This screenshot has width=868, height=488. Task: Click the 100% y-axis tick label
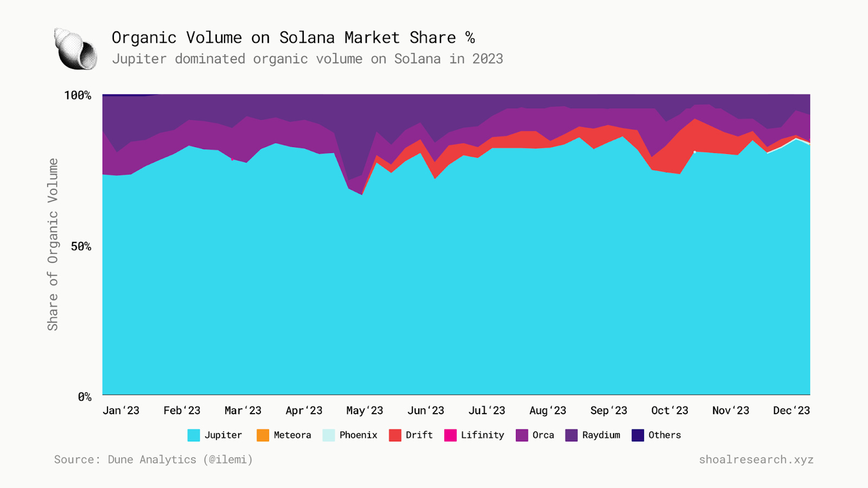click(78, 95)
